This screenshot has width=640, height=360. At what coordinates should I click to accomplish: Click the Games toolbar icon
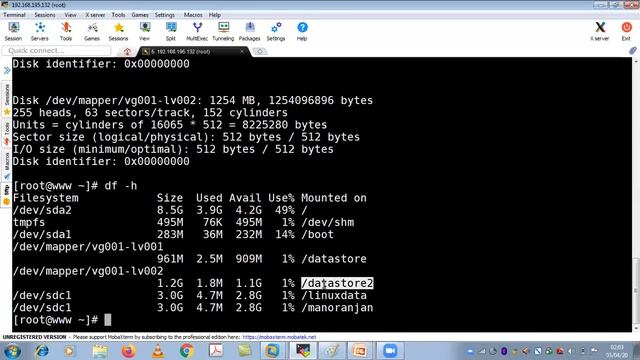coord(92,31)
